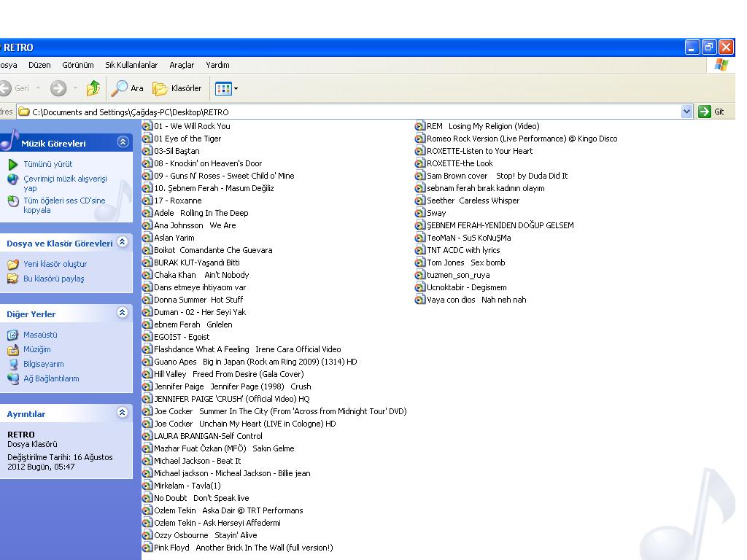
Task: Click Tüm öğeleri ses CD'sine kopyala
Action: coord(64,205)
